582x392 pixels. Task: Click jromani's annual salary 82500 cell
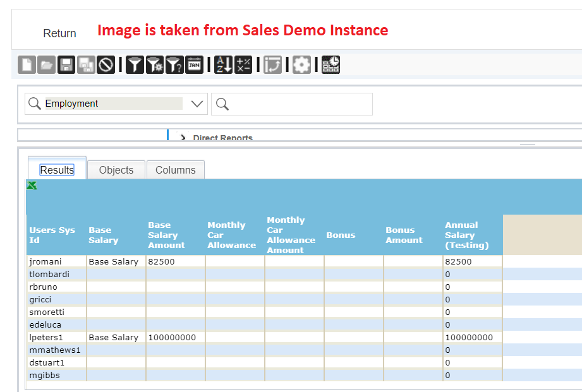(x=473, y=261)
